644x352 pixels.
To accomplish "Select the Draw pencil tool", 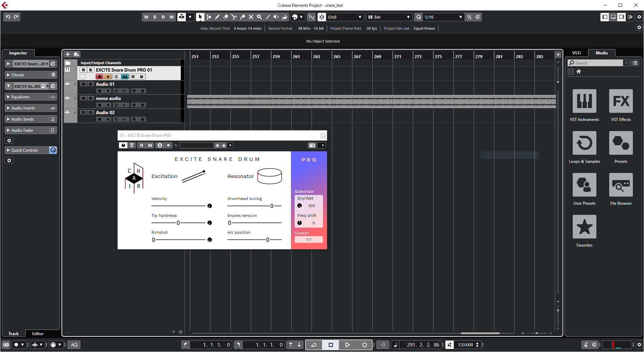I will 217,17.
